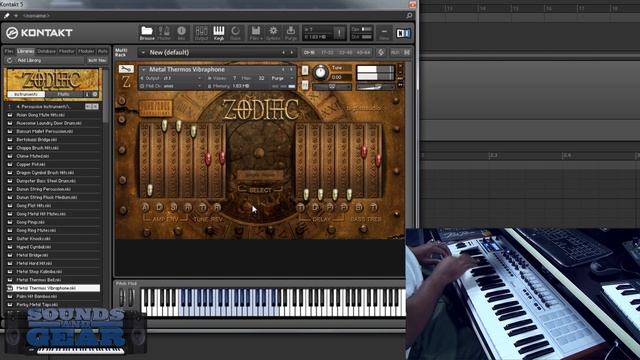
Task: Select Metal Bridge.nki
Action: point(53,255)
